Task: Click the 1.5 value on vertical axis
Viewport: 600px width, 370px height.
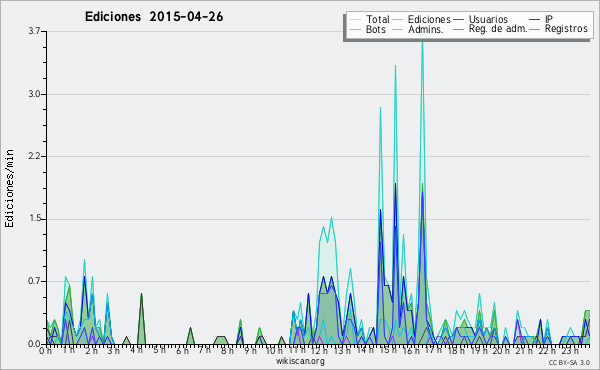Action: tap(34, 218)
